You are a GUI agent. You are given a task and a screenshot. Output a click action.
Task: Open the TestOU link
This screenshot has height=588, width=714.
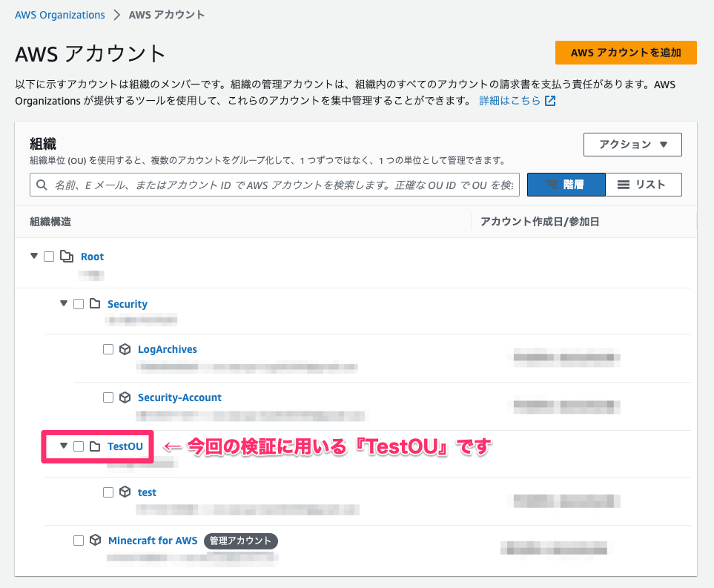125,446
